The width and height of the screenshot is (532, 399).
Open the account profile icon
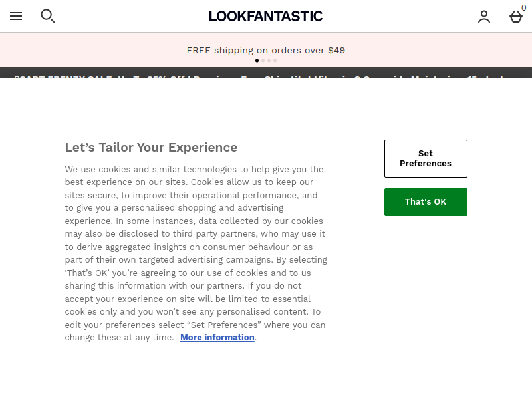click(484, 17)
